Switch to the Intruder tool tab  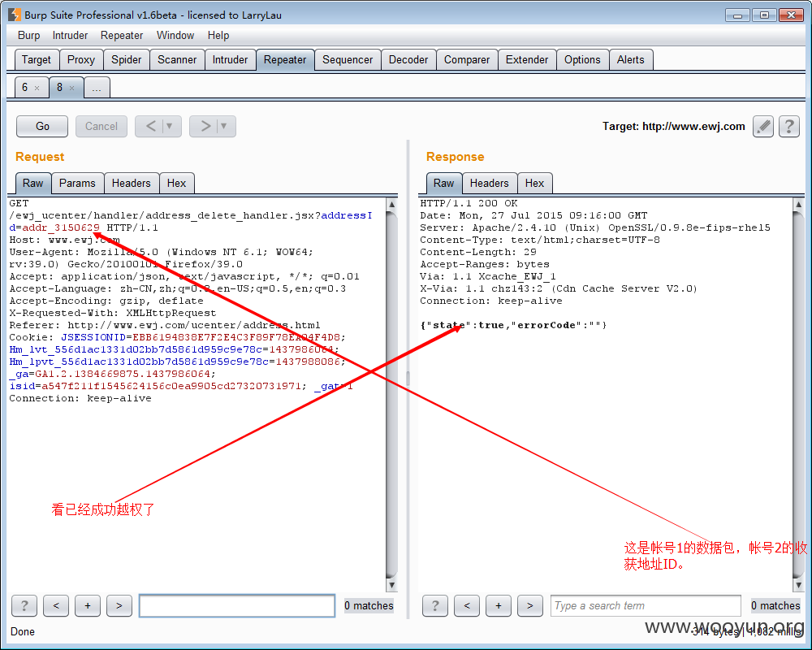pos(230,59)
